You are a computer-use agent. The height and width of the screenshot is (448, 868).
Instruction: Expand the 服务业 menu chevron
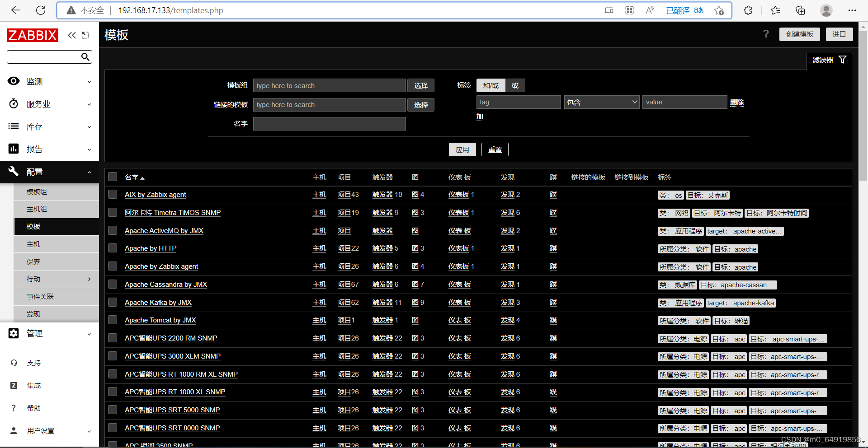[x=89, y=104]
